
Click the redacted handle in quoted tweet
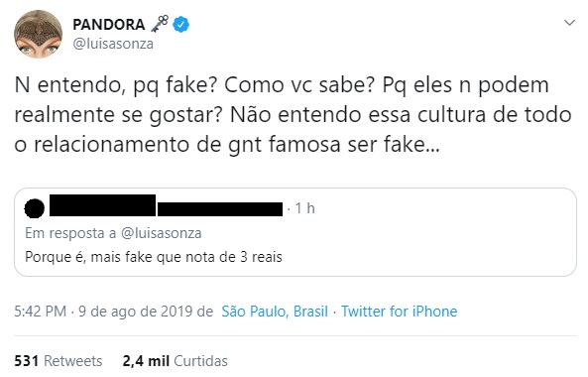coord(220,209)
